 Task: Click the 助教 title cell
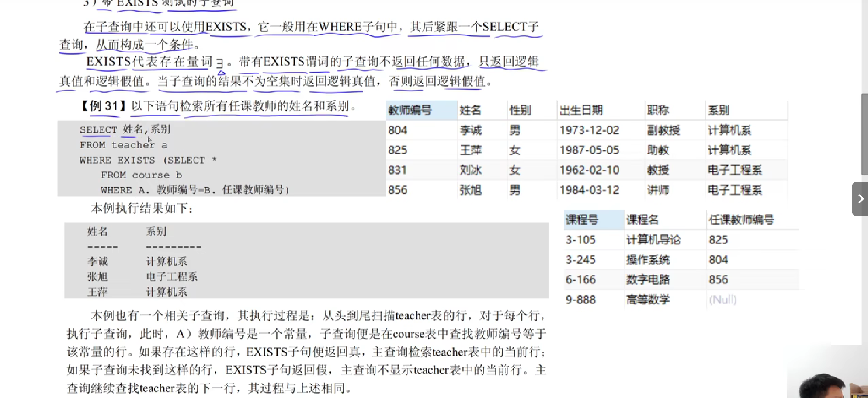[x=658, y=150]
